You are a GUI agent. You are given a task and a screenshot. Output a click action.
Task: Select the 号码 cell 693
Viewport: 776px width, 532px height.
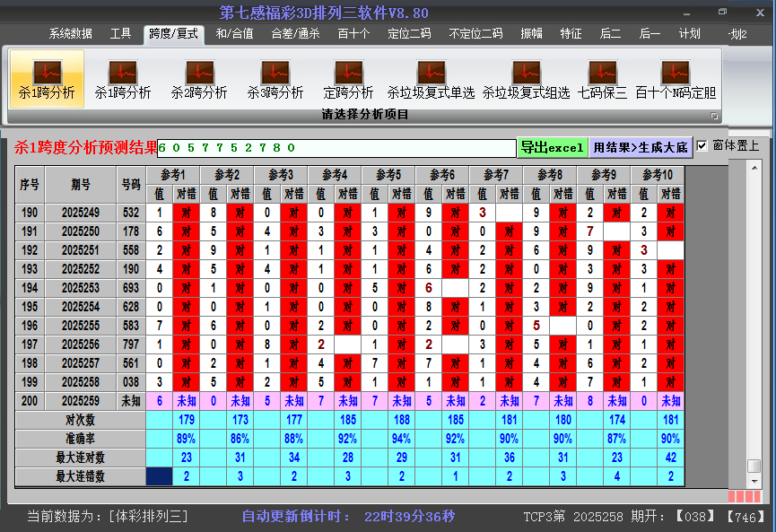[131, 288]
